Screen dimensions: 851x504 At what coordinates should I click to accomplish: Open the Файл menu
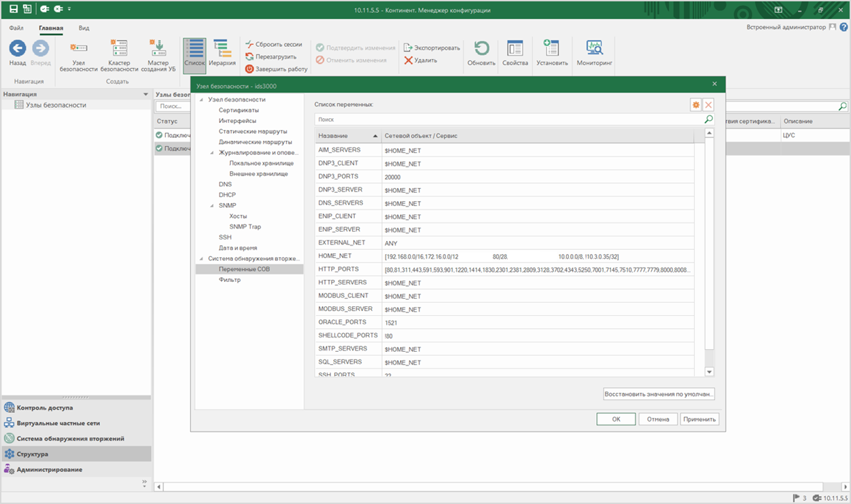[x=16, y=28]
